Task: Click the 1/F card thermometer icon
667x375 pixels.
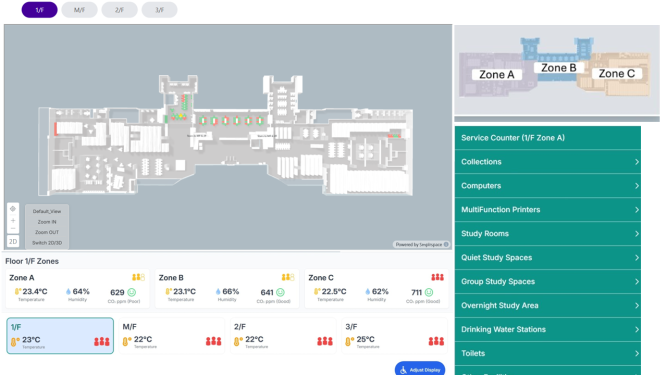Action: point(15,341)
